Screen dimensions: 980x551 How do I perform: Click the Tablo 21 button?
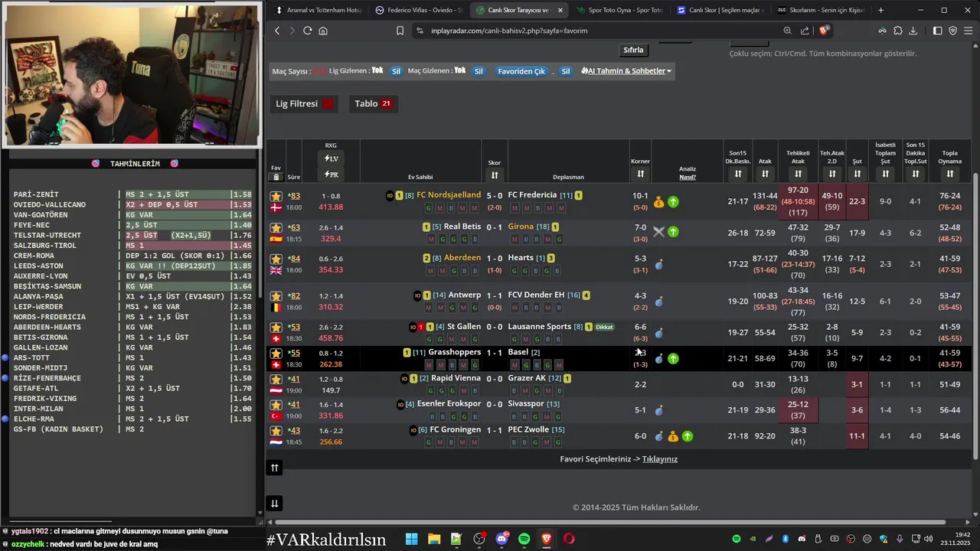coord(374,103)
